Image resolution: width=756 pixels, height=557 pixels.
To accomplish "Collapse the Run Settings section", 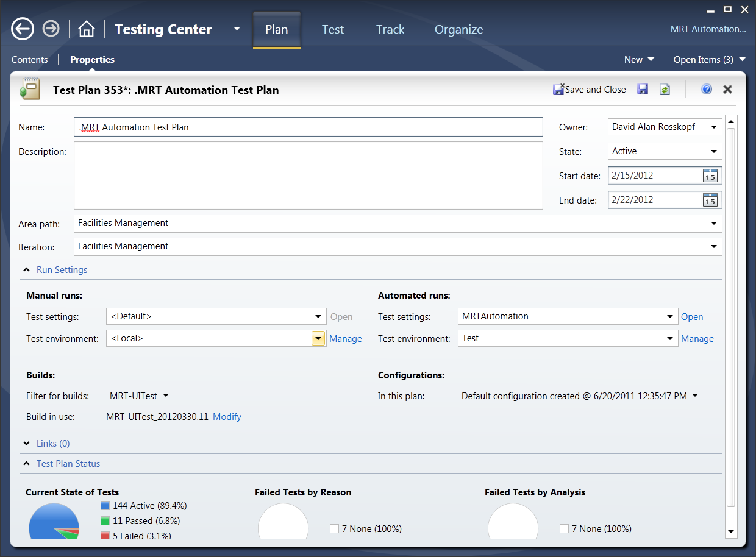I will pos(27,270).
